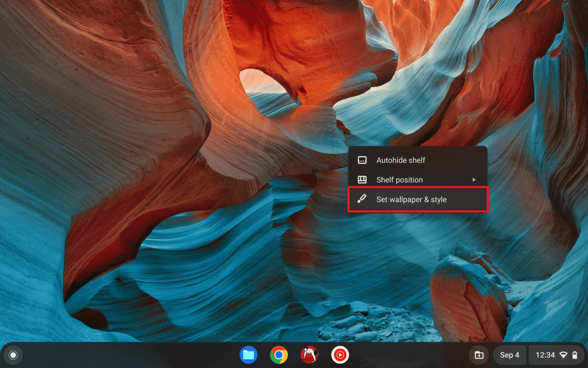Screen dimensions: 588x368
Task: Click the Shelf position submenu arrow
Action: (474, 179)
